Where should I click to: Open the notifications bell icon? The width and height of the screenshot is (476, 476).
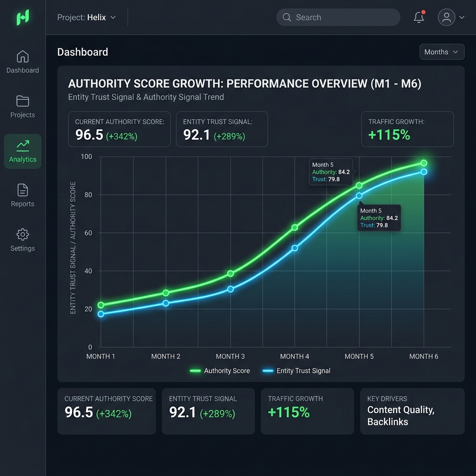(419, 17)
